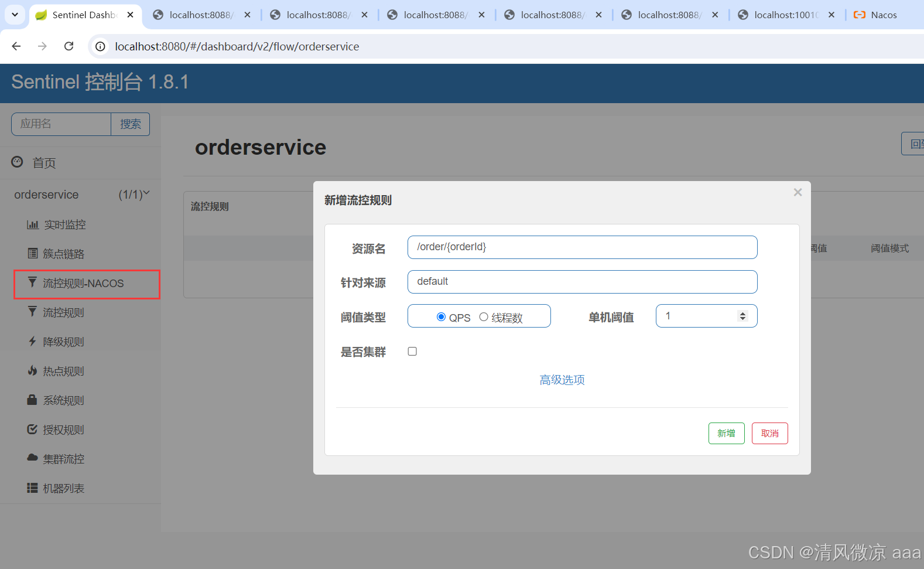This screenshot has width=924, height=569.
Task: Click the 单机阈值 number field
Action: pos(706,316)
